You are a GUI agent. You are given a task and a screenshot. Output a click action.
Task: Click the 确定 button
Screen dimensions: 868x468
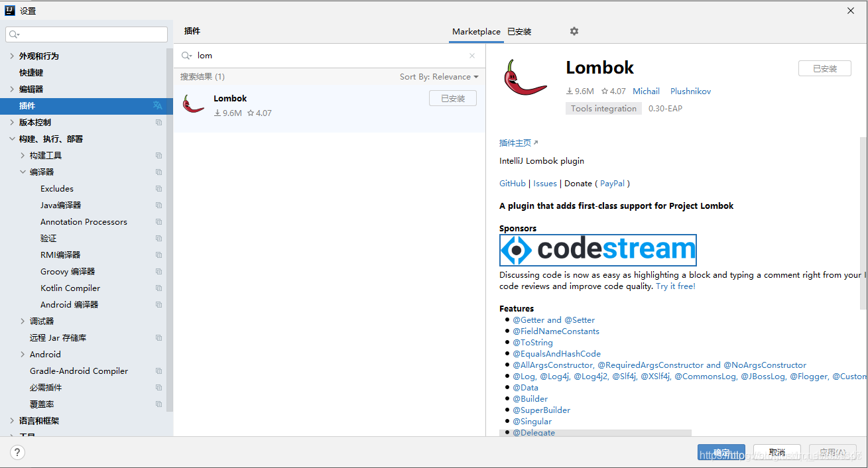tap(721, 452)
